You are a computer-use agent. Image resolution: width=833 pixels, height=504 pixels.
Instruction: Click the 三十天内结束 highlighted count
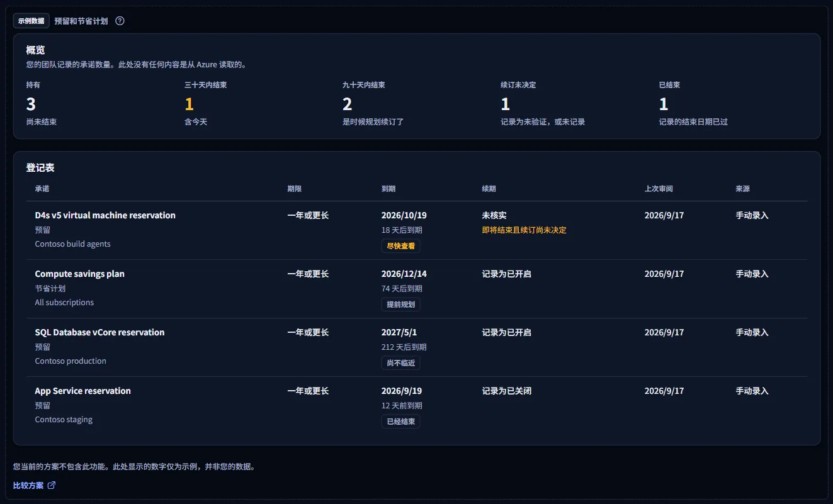(189, 104)
